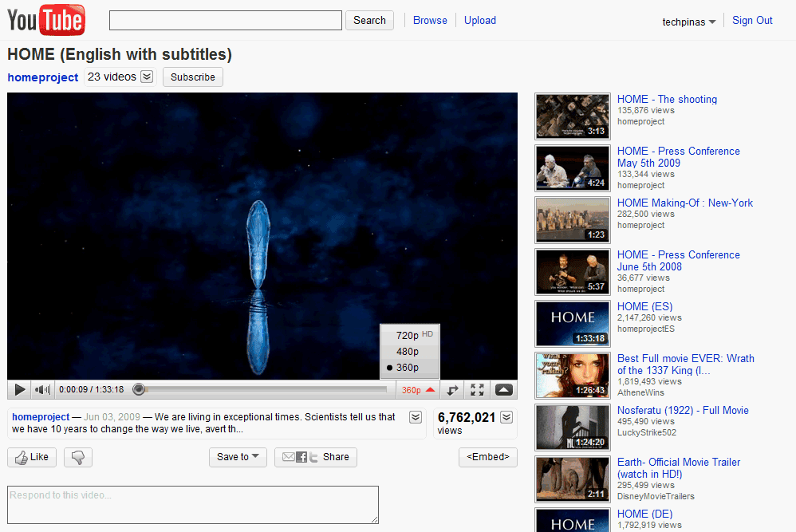Open the 360p quality selector
Image resolution: width=796 pixels, height=532 pixels.
[418, 390]
